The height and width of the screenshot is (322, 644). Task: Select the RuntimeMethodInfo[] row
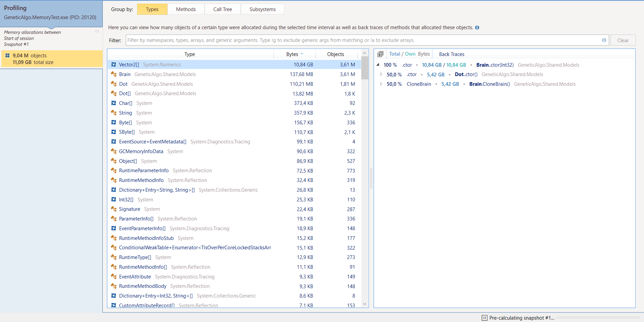click(x=234, y=267)
